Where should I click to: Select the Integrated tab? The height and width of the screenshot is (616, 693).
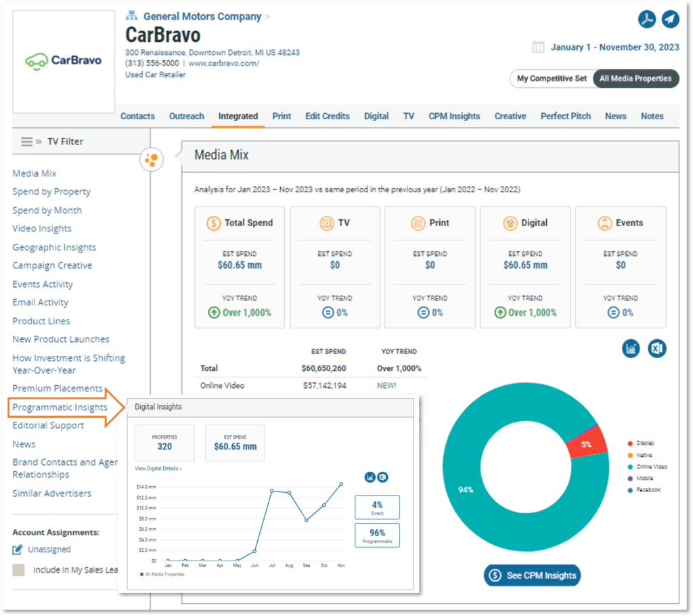point(238,116)
